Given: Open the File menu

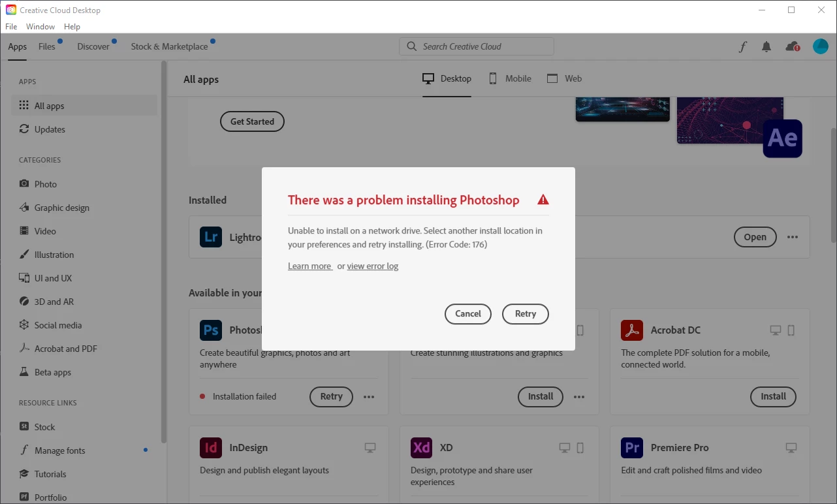Looking at the screenshot, I should coord(11,27).
